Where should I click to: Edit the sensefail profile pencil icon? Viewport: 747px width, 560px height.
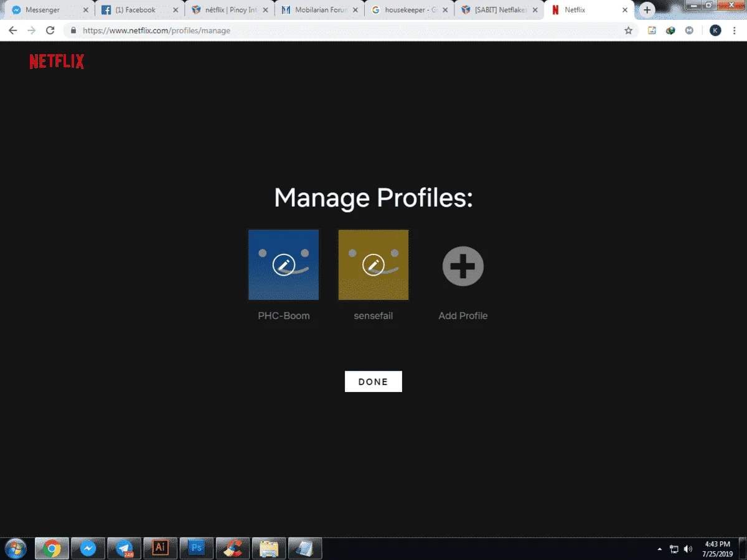pos(374,265)
